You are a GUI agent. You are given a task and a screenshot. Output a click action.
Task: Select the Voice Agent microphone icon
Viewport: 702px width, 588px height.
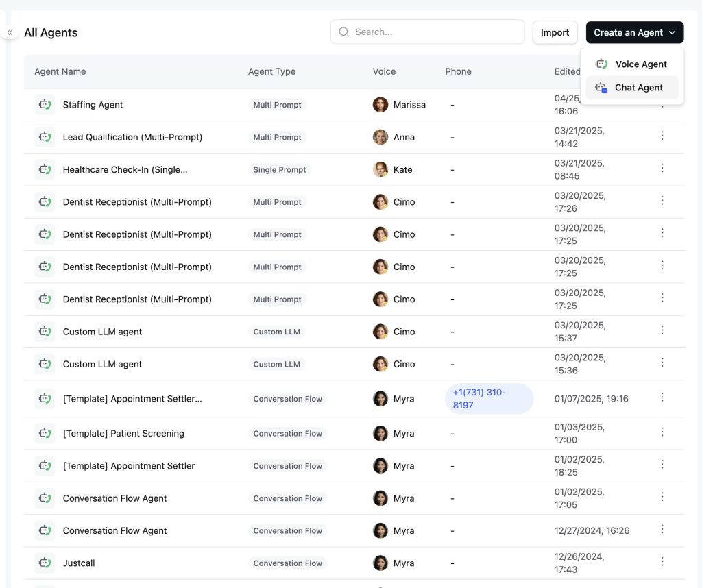[x=601, y=64]
